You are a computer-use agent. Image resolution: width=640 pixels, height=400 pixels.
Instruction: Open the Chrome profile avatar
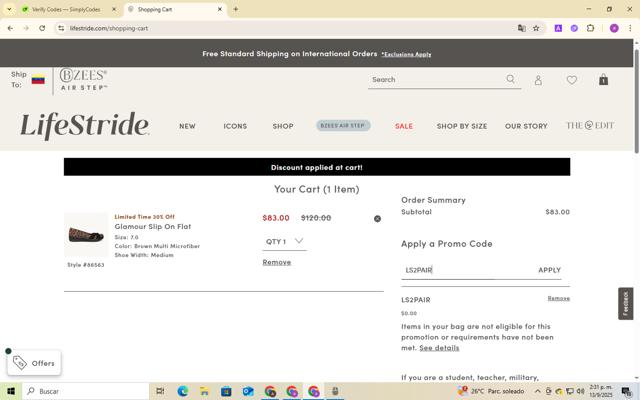(x=614, y=28)
